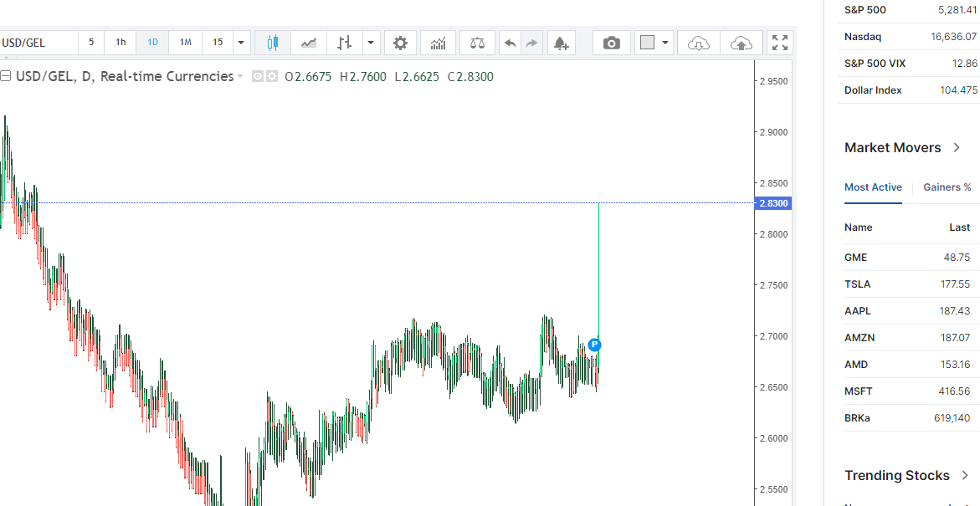Screen dimensions: 980x506
Task: Switch to the area chart style
Action: [308, 43]
